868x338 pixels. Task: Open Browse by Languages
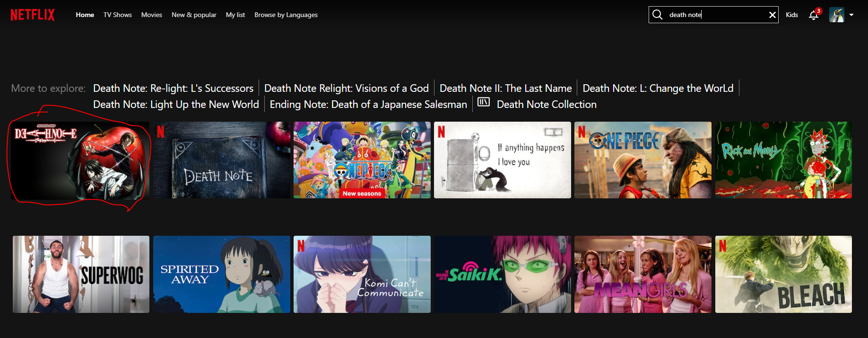click(286, 15)
